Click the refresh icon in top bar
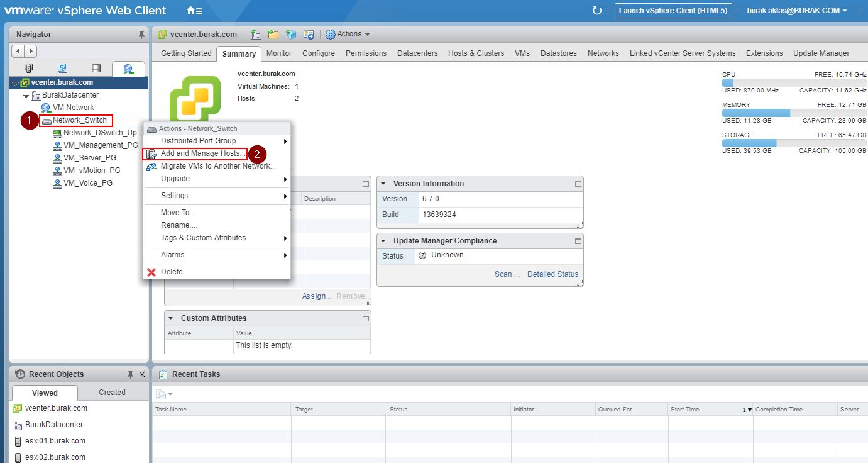 coord(597,11)
